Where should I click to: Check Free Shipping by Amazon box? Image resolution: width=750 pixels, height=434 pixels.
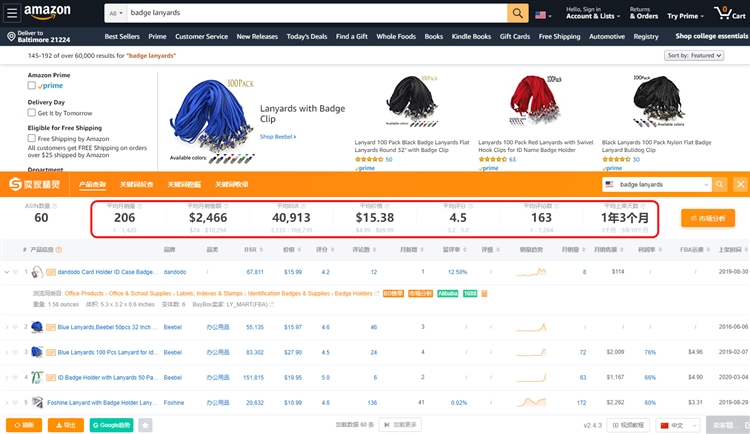coord(32,138)
